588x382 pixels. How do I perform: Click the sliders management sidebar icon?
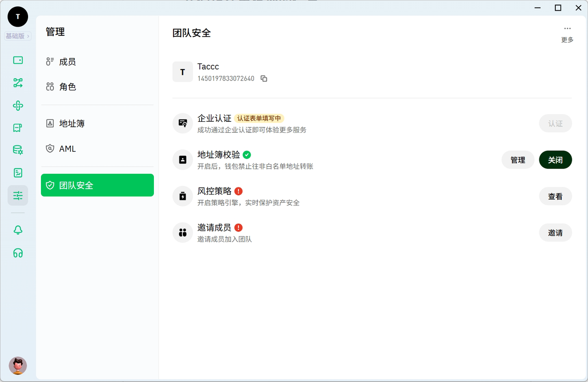click(x=18, y=195)
